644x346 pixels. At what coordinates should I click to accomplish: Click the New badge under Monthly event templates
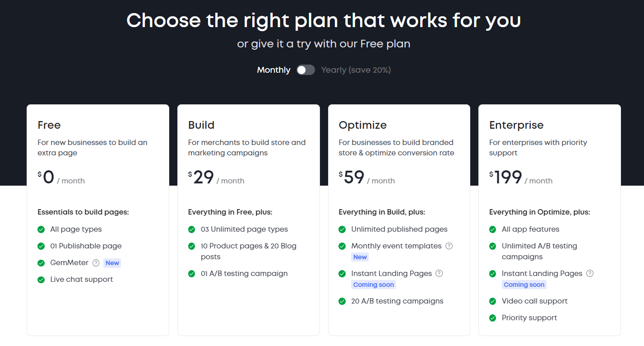[x=360, y=257]
